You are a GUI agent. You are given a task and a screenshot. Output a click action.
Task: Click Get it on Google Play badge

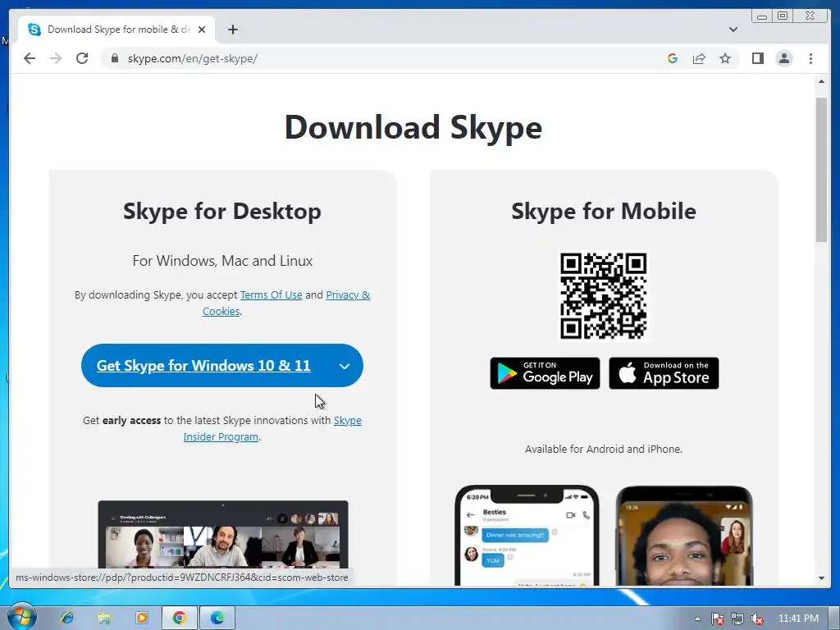point(545,373)
